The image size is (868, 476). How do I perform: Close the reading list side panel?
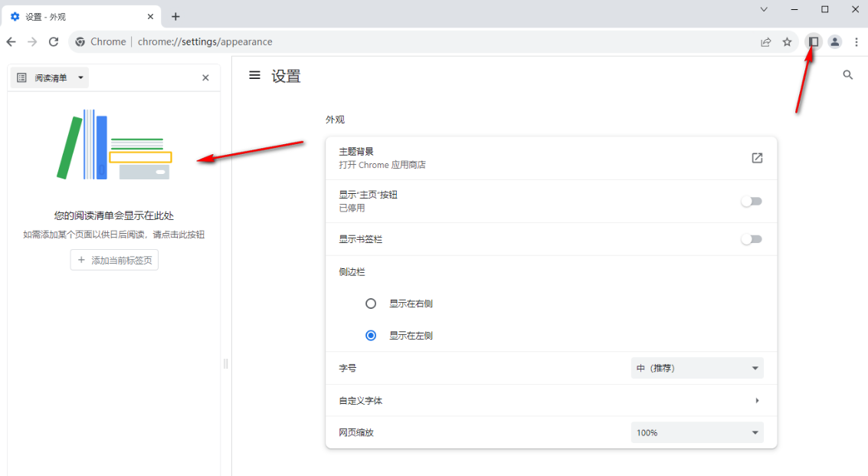[x=205, y=77]
